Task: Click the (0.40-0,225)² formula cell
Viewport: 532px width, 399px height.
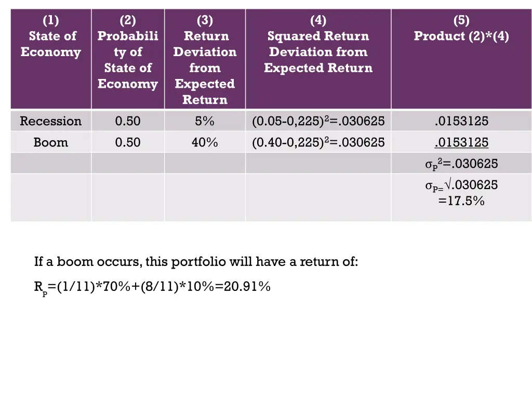Action: click(318, 142)
